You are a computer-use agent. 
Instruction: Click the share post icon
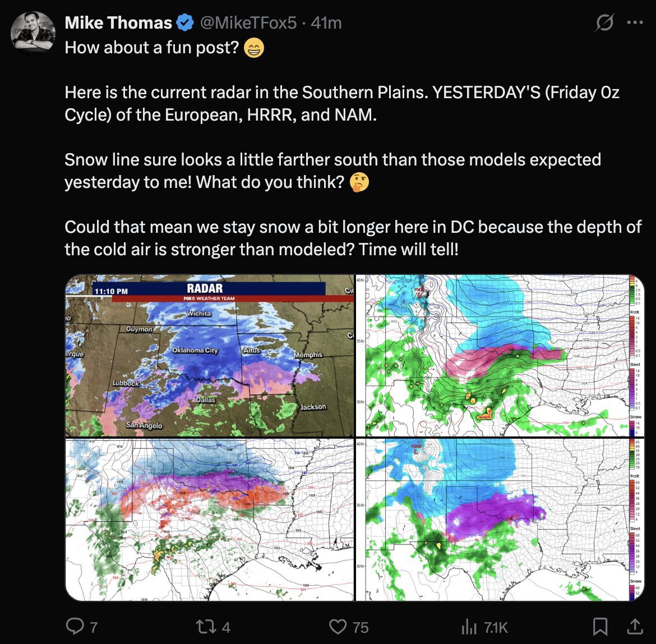634,626
